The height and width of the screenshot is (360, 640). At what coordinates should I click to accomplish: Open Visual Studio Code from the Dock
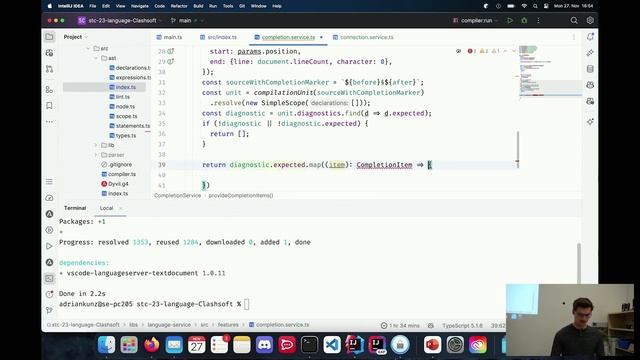[x=332, y=345]
